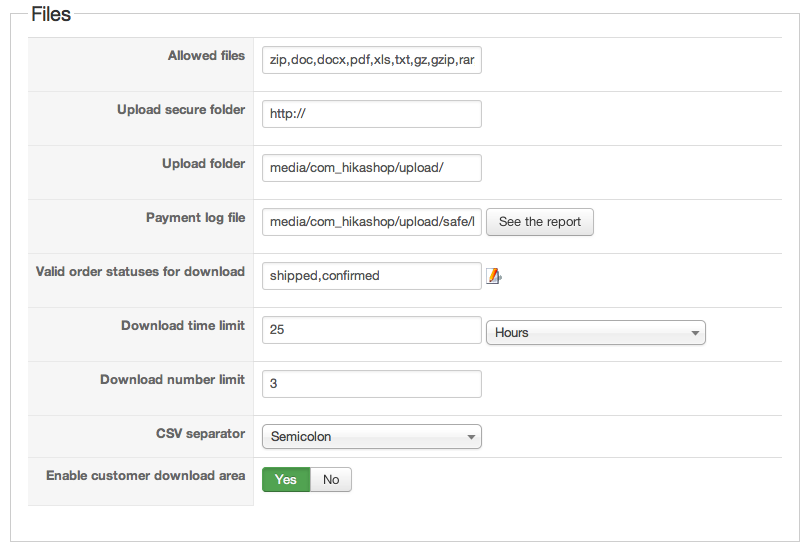Click the Upload secure folder label
This screenshot has height=548, width=806.
pyautogui.click(x=181, y=110)
